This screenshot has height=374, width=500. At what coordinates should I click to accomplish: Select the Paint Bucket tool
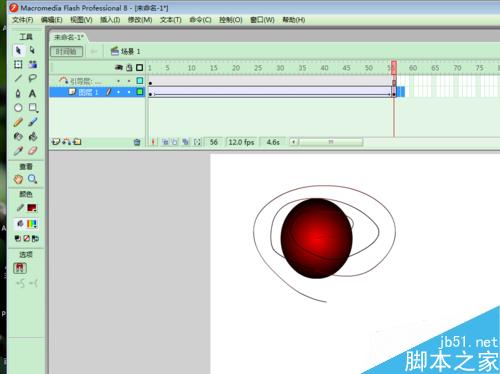(x=32, y=136)
